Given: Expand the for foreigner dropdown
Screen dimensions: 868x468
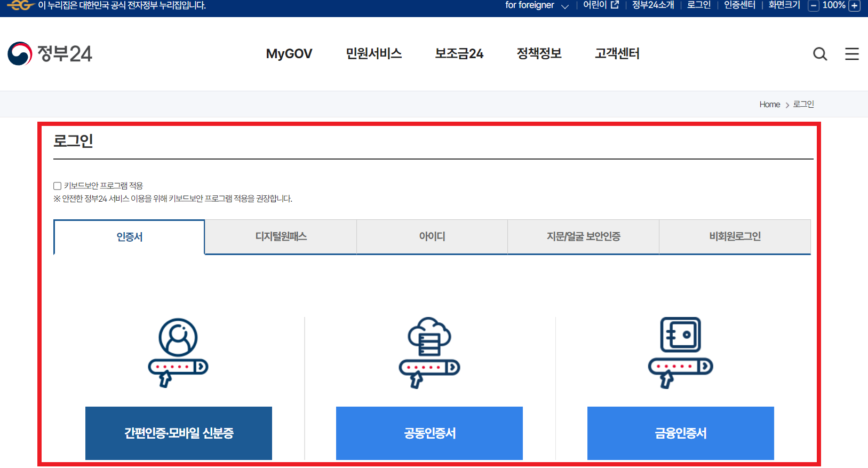Looking at the screenshot, I should tap(537, 5).
